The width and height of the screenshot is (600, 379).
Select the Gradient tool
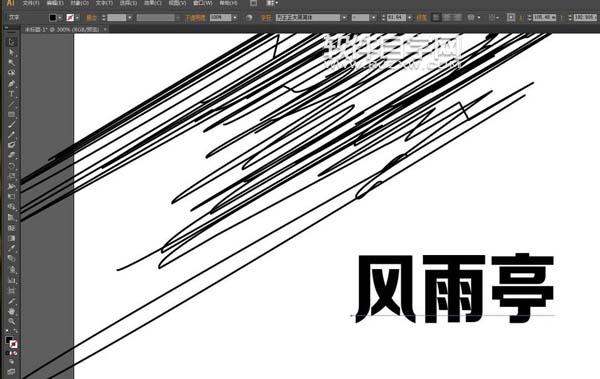(x=12, y=239)
